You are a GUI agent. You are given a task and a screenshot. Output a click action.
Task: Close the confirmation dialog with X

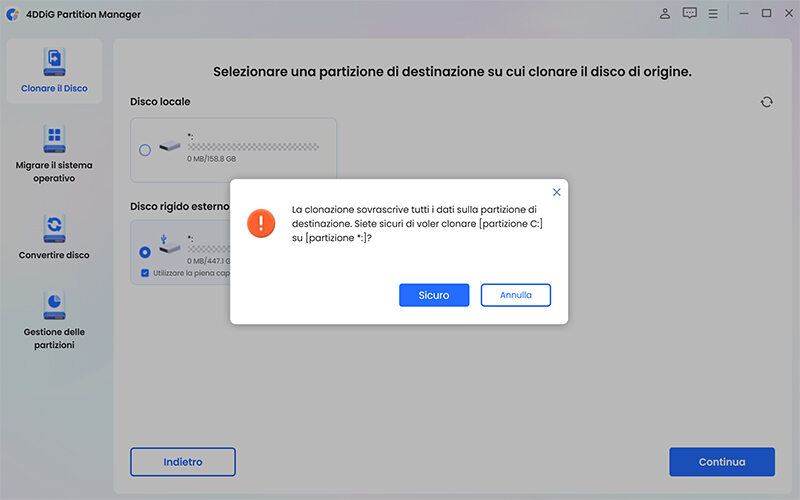556,192
